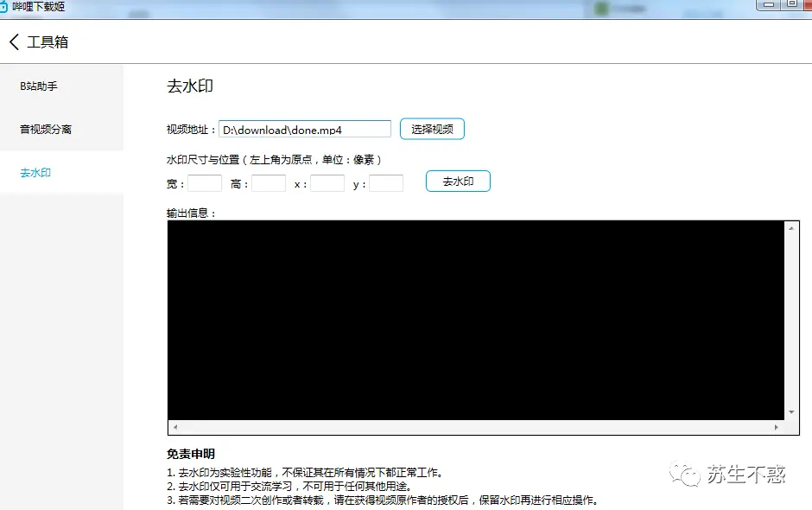Click the down arrow on output scrollbar
The image size is (812, 510).
pyautogui.click(x=790, y=413)
